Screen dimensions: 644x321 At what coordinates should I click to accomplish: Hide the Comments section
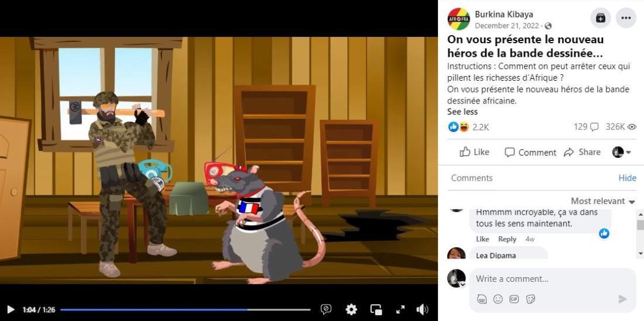point(627,178)
